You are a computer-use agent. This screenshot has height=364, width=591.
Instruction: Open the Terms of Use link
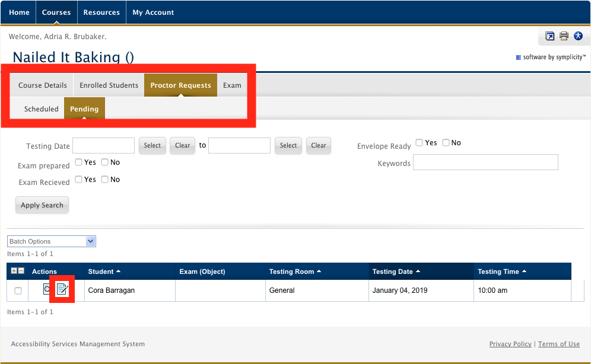click(558, 344)
